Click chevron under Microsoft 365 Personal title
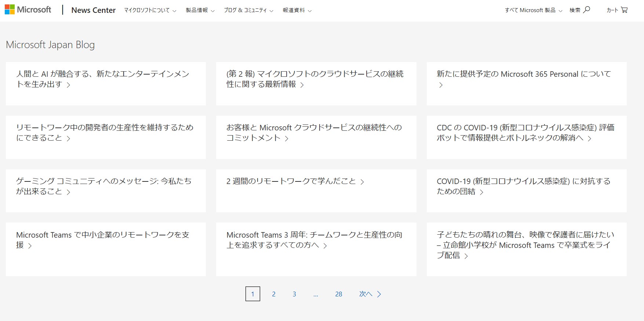The width and height of the screenshot is (644, 321). coord(441,85)
